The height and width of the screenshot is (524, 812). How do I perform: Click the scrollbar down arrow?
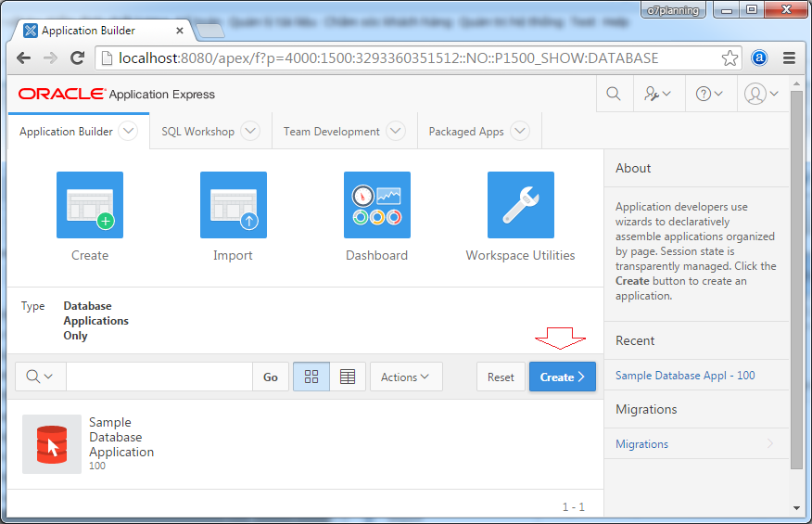[x=796, y=508]
